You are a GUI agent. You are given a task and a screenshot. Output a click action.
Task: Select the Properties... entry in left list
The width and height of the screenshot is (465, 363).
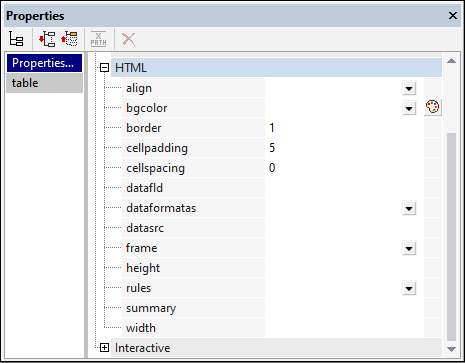click(44, 63)
